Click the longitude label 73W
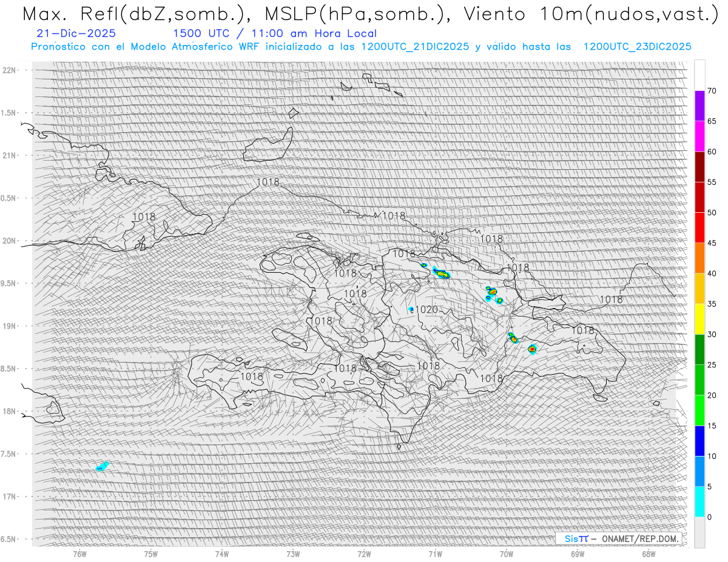 click(293, 554)
